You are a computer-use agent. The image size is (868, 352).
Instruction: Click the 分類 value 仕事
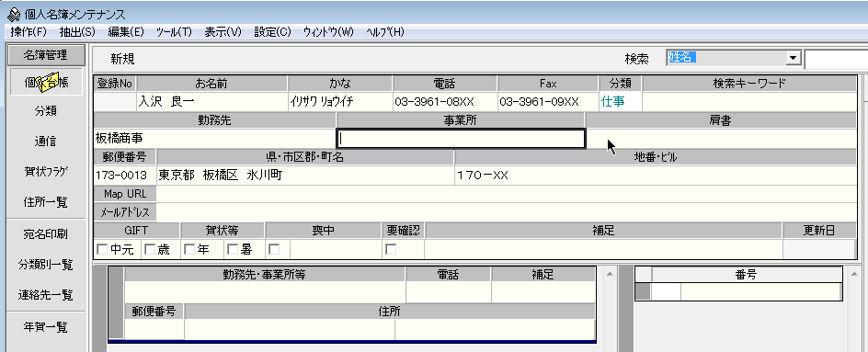click(621, 101)
